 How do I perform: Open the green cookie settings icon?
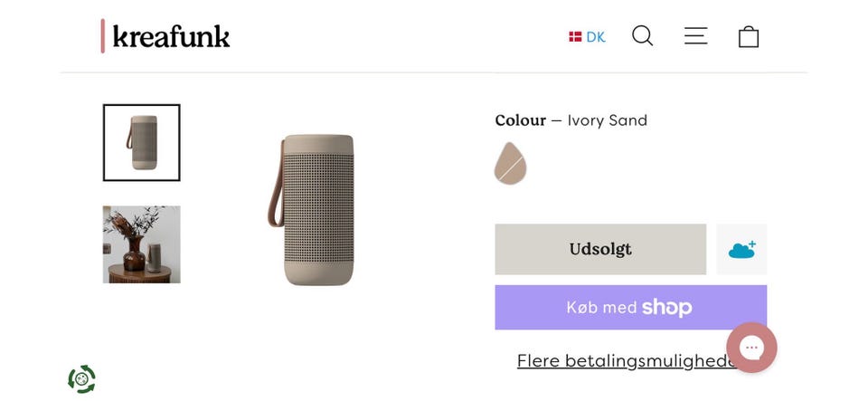(81, 379)
